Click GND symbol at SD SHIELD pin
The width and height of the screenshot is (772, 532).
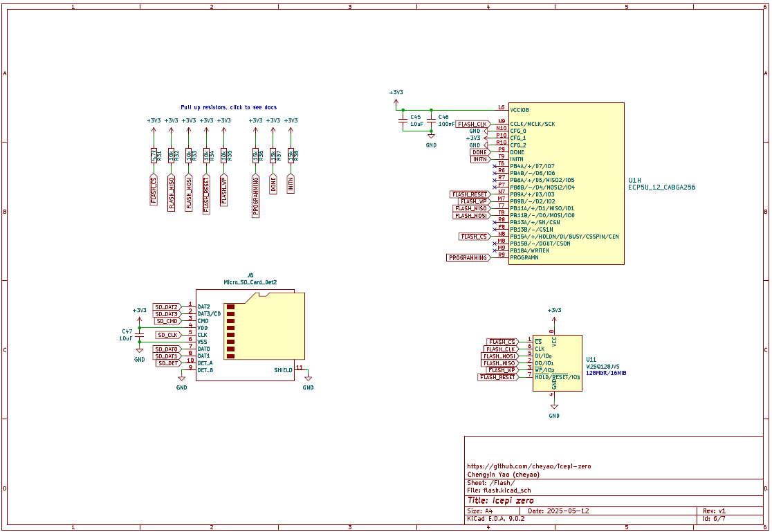pyautogui.click(x=308, y=379)
